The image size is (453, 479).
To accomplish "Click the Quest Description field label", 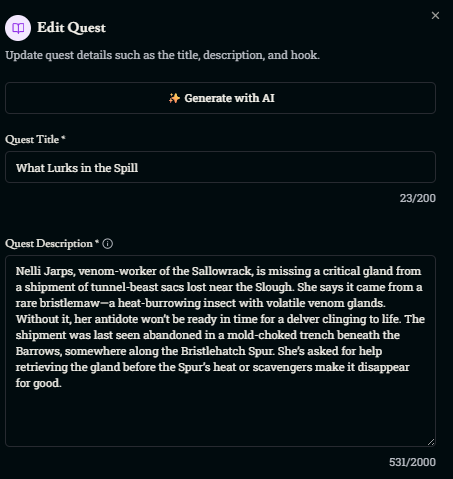I will click(x=52, y=244).
